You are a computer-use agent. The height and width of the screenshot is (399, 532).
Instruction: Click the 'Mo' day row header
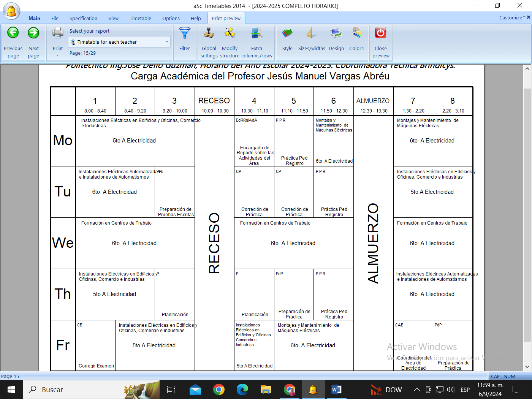point(63,140)
